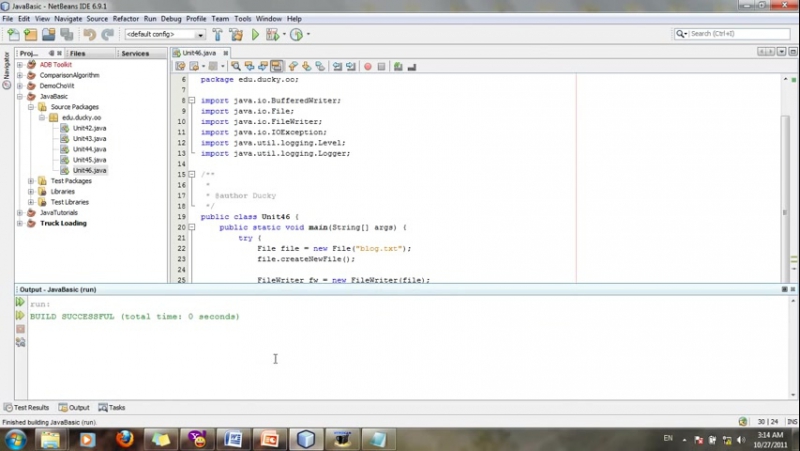Viewport: 800px width, 451px height.
Task: Collapse the Javadoc comment fold on line 15
Action: pos(192,174)
